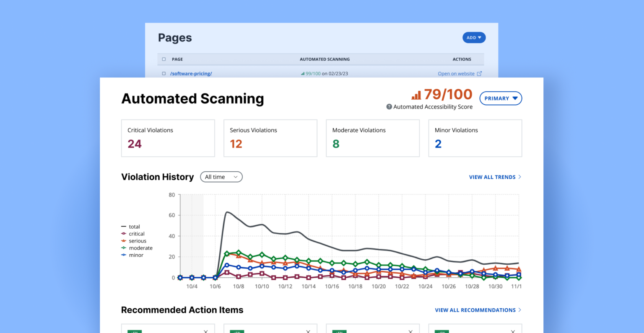Click the serious legend marker icon
The width and height of the screenshot is (644, 333).
tap(123, 241)
